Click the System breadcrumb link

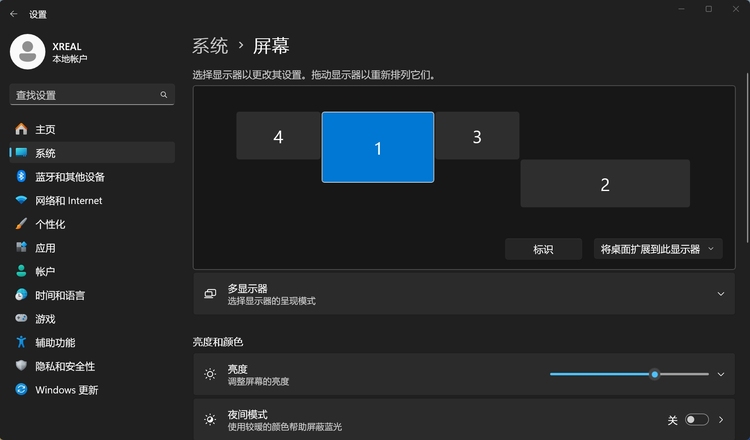(210, 46)
